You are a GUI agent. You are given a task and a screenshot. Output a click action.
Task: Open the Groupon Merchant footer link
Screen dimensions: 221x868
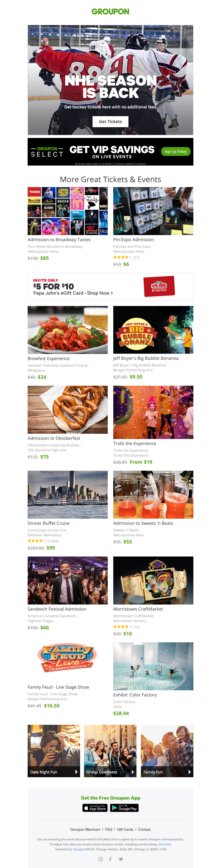[x=85, y=829]
